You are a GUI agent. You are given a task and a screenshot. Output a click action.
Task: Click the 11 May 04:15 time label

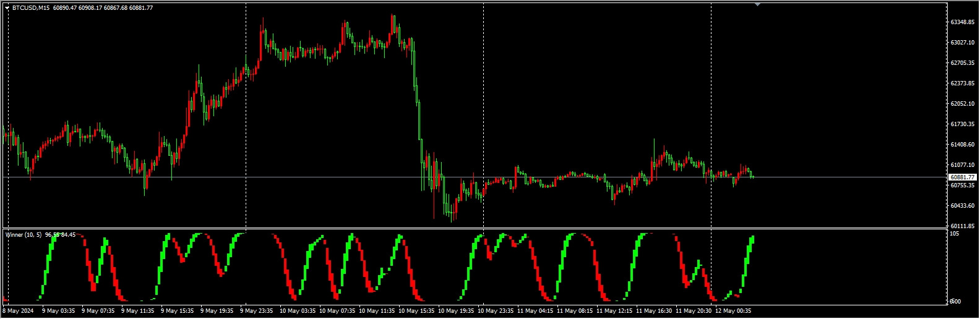point(535,311)
